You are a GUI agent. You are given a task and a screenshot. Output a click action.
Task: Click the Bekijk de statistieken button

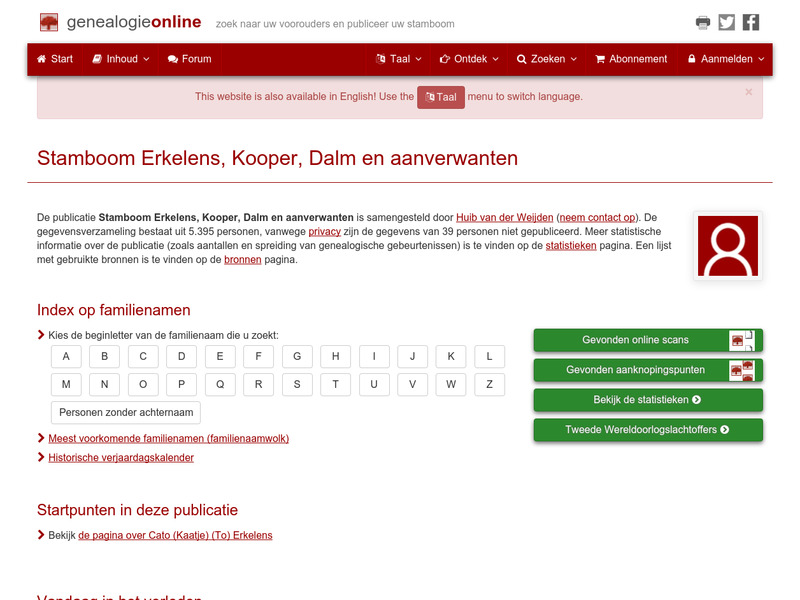click(647, 400)
